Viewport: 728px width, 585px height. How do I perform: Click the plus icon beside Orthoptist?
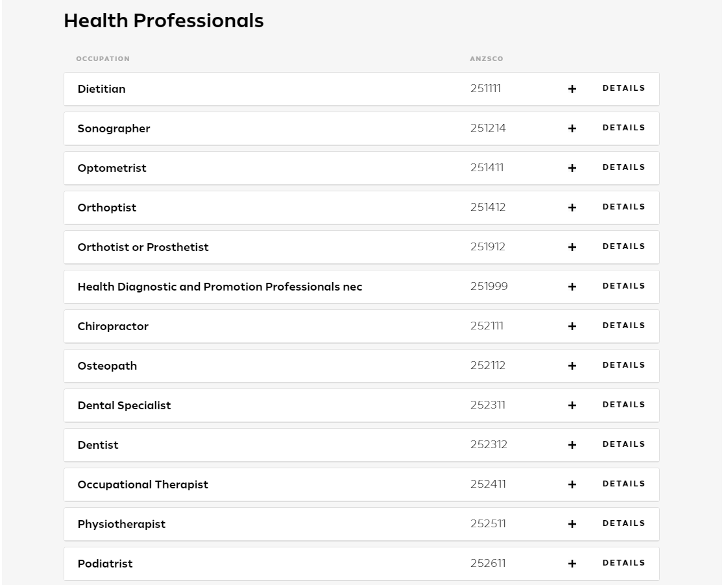(x=572, y=208)
